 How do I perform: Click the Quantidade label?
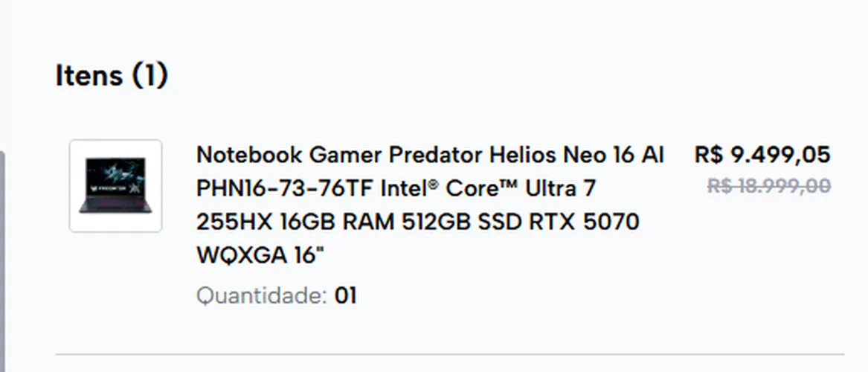tap(262, 296)
